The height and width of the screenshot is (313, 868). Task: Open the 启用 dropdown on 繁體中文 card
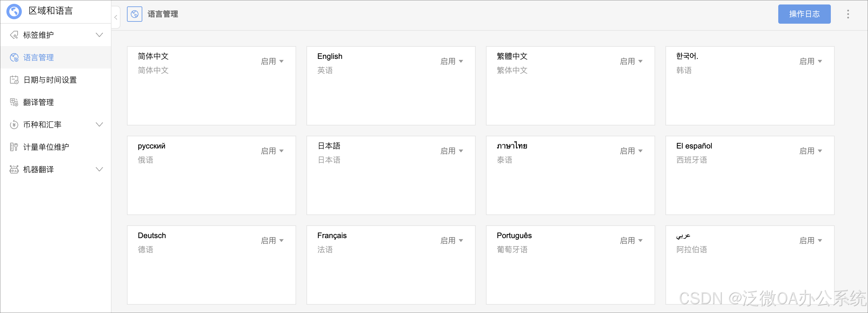click(x=631, y=61)
